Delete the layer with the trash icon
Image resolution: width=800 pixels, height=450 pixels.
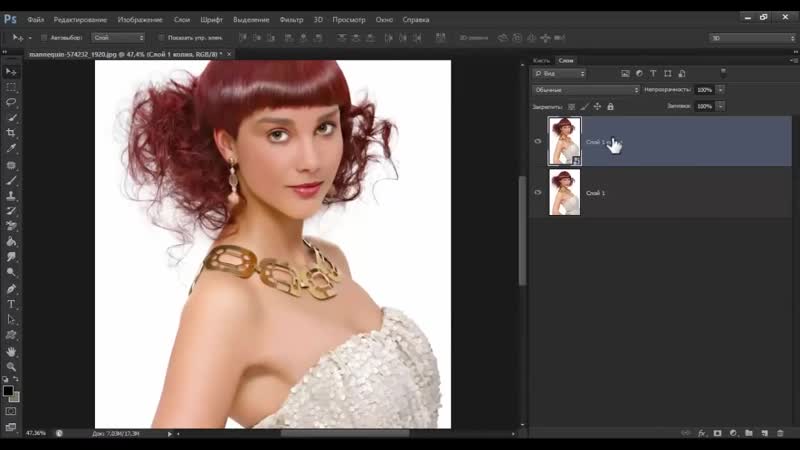(x=780, y=433)
